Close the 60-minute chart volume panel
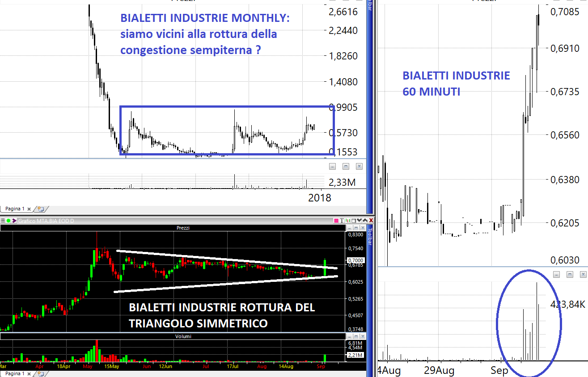The width and height of the screenshot is (588, 377). [583, 274]
